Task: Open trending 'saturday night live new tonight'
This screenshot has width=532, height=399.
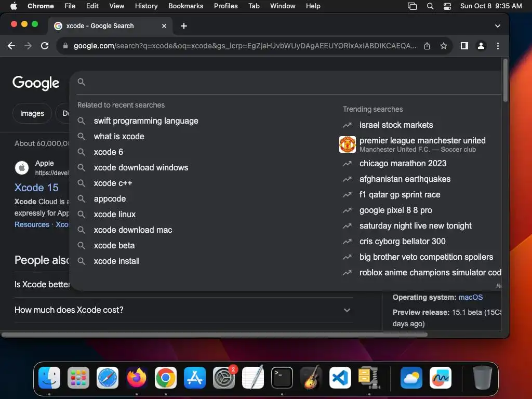Action: (415, 226)
